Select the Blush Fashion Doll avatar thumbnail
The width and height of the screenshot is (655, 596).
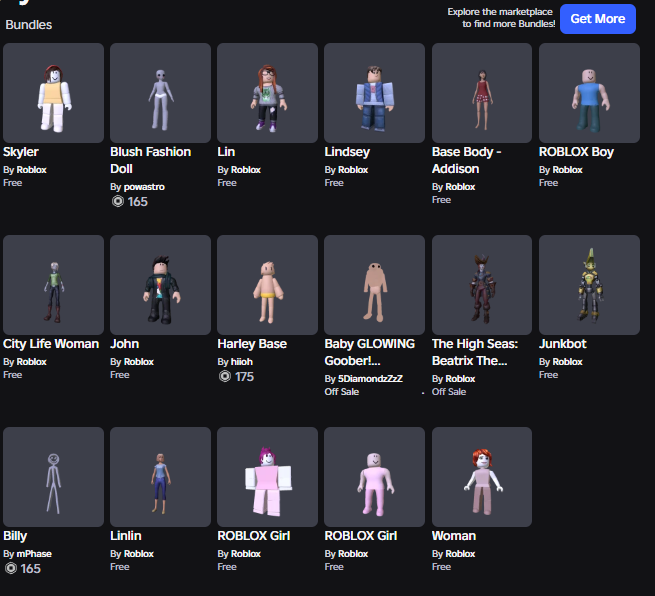click(x=160, y=93)
